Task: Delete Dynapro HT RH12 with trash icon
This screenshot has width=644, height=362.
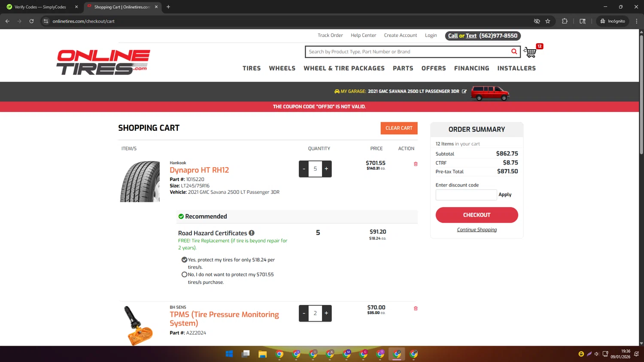Action: coord(416,164)
